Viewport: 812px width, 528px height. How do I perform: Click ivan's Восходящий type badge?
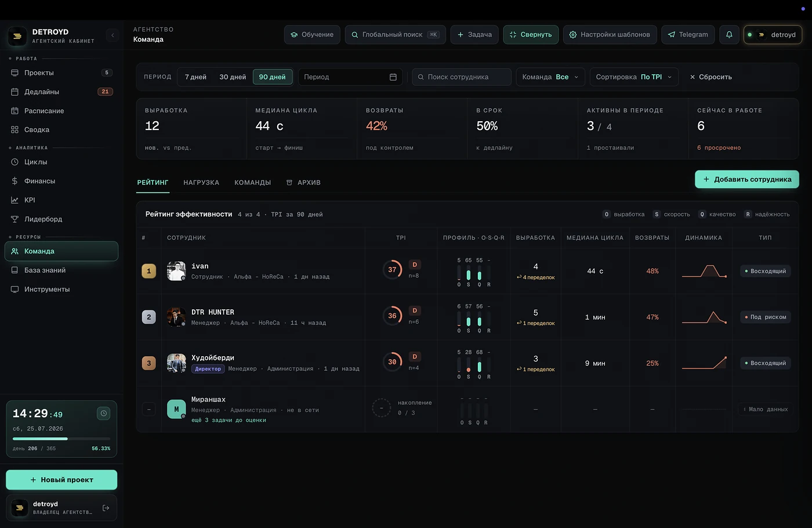(765, 271)
